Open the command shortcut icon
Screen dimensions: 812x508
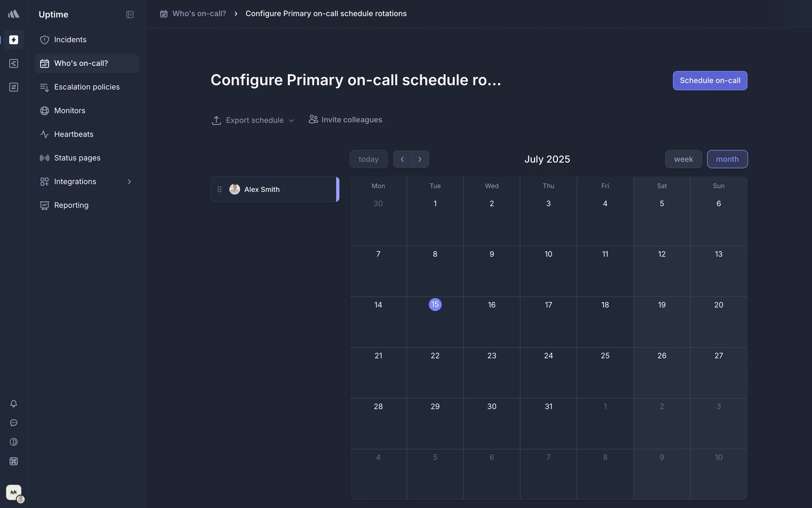click(14, 461)
